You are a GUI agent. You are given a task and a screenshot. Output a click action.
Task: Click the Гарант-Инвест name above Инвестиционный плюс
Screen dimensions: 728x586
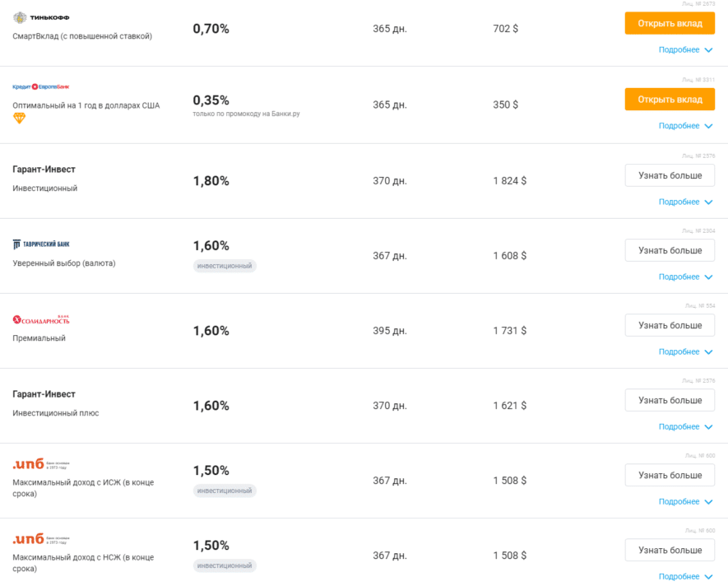click(x=44, y=394)
